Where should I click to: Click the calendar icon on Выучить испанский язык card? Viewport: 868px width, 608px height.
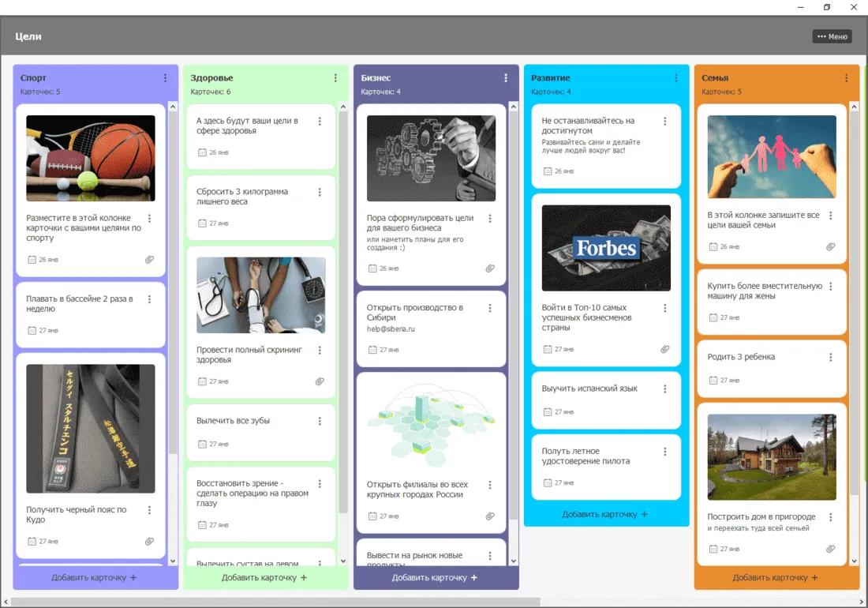547,412
